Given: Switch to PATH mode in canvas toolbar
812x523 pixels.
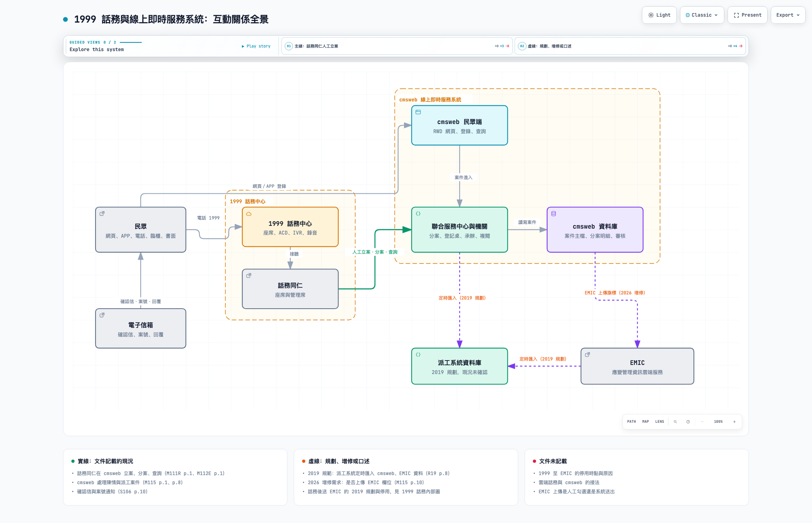Looking at the screenshot, I should (632, 422).
